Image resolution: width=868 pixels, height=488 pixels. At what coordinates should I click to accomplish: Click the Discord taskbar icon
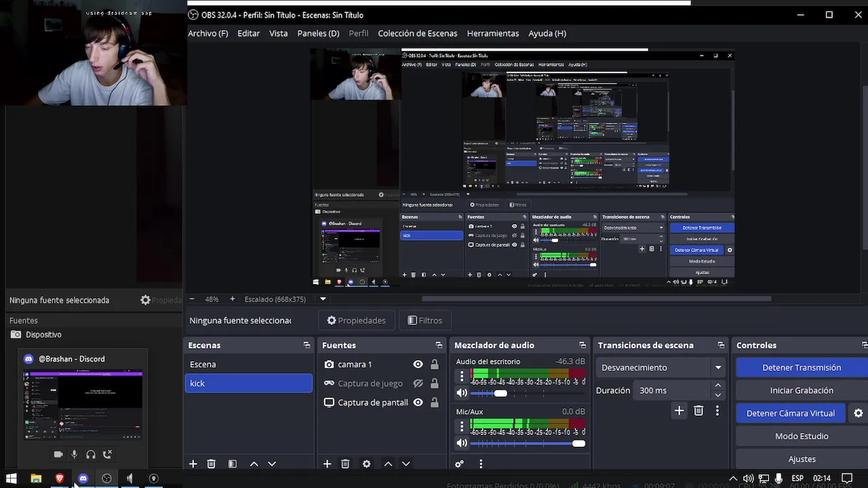point(83,479)
